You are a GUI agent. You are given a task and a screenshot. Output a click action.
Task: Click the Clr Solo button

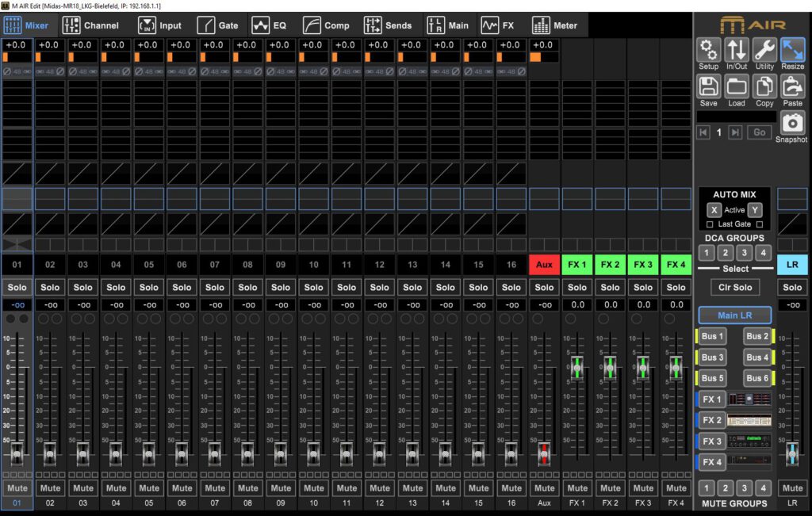pyautogui.click(x=735, y=287)
